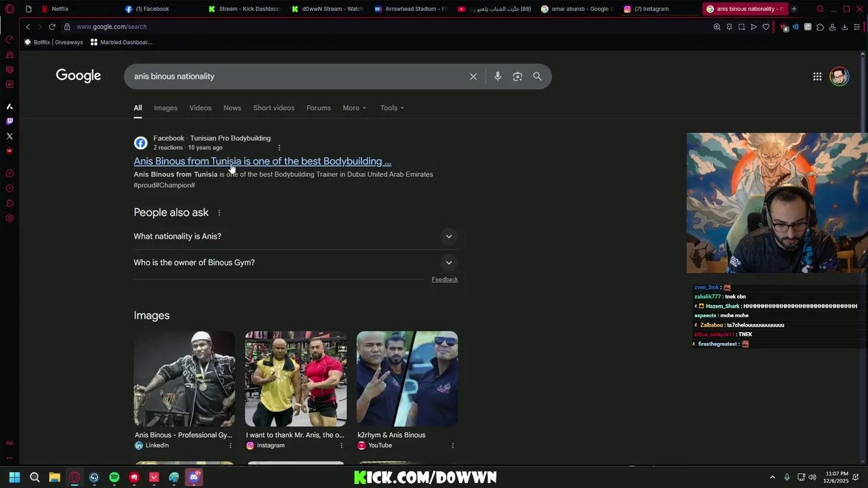Viewport: 868px width, 488px height.
Task: Open X (Twitter) panel in the sidebar
Action: tap(9, 136)
